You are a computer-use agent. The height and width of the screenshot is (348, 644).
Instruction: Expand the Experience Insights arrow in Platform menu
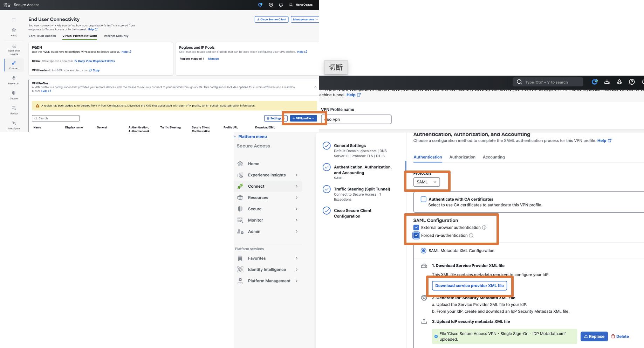coord(297,175)
